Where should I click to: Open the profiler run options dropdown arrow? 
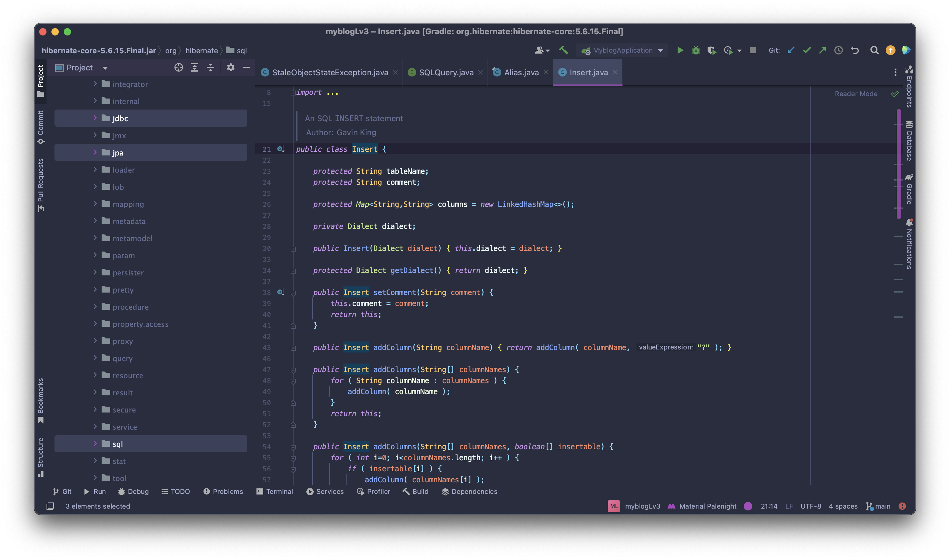[739, 50]
